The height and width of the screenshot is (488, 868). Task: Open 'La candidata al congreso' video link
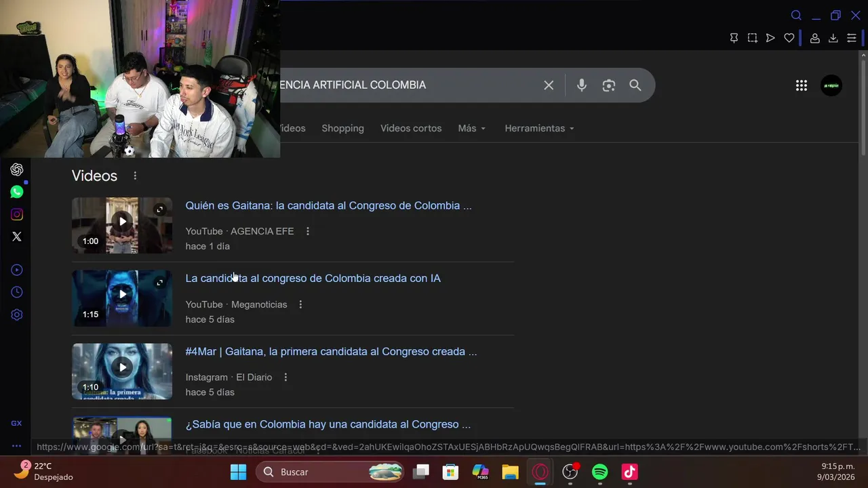[x=313, y=278]
